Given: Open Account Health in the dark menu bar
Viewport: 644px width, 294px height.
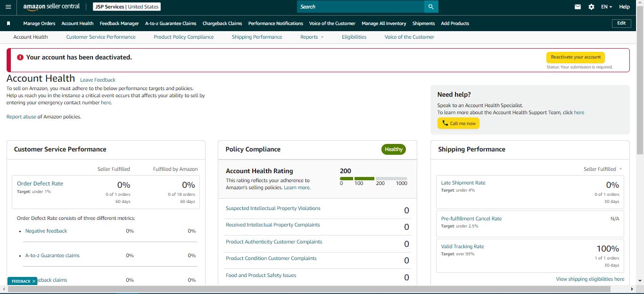Looking at the screenshot, I should 77,23.
